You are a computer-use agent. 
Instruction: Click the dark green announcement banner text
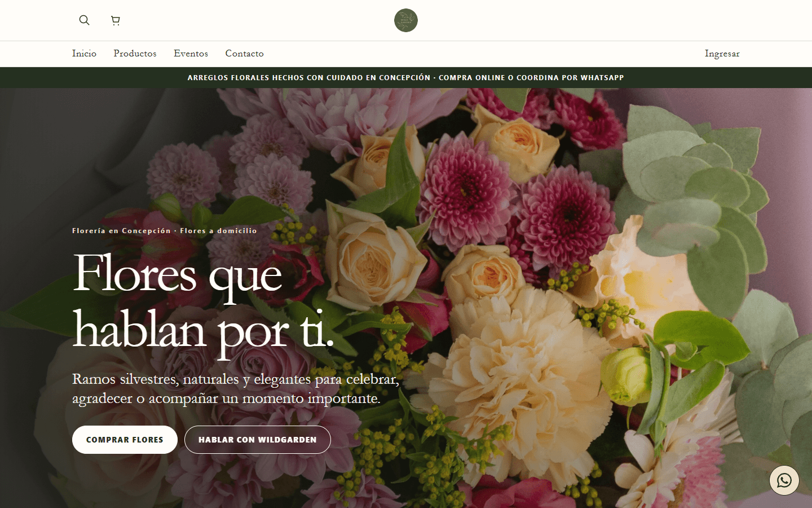click(x=406, y=78)
